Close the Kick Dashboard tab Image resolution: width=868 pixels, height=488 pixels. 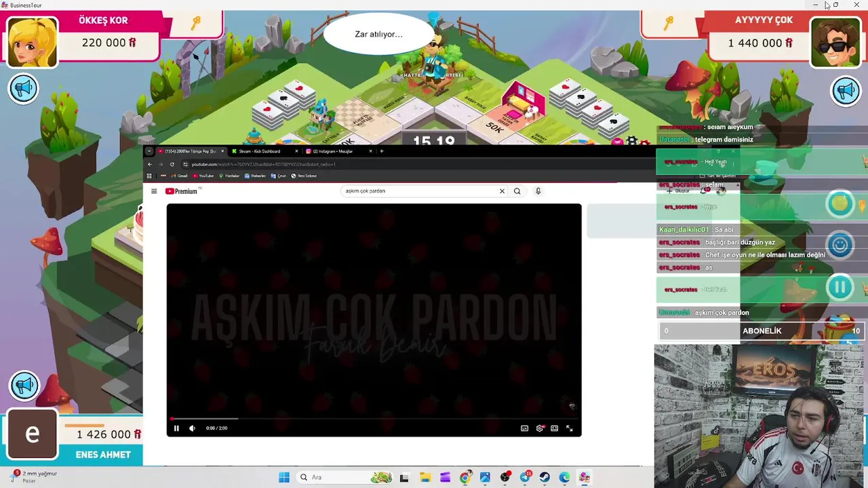(x=296, y=151)
